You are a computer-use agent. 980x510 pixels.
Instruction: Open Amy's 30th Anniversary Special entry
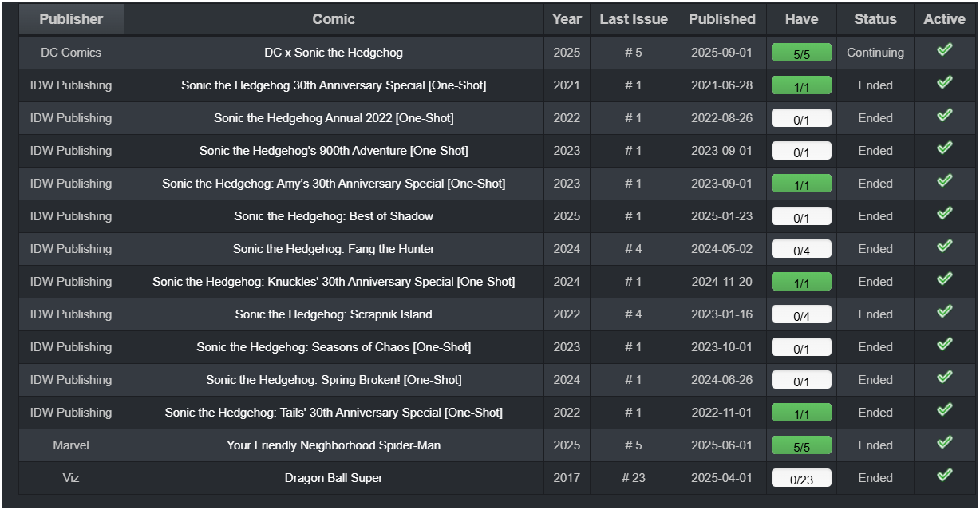point(334,184)
